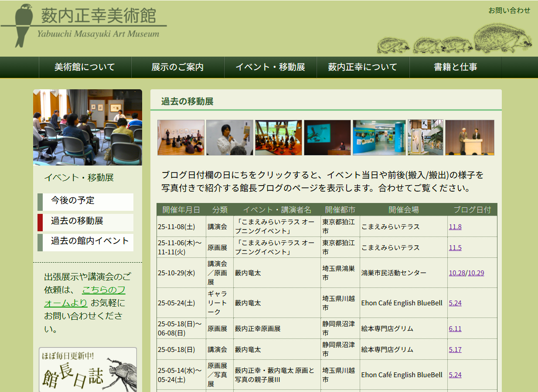Open 過去の館内イベント sidebar item
The width and height of the screenshot is (538, 392).
(90, 241)
